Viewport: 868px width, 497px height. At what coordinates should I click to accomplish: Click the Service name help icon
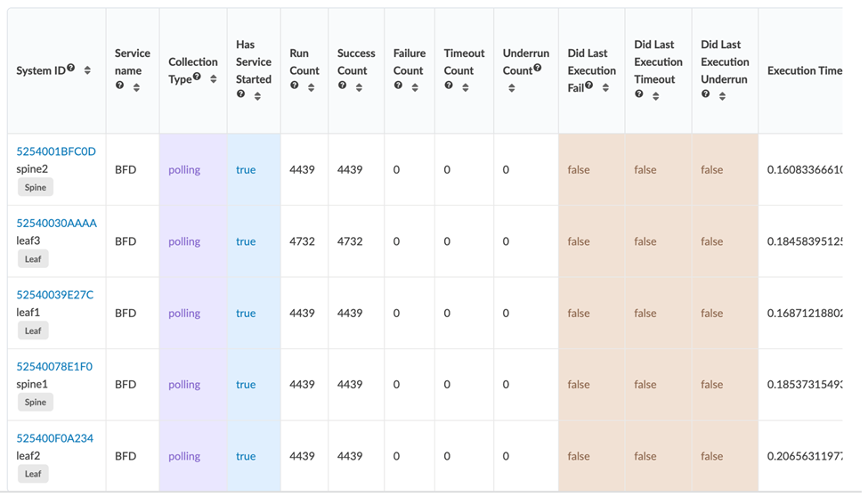(120, 86)
